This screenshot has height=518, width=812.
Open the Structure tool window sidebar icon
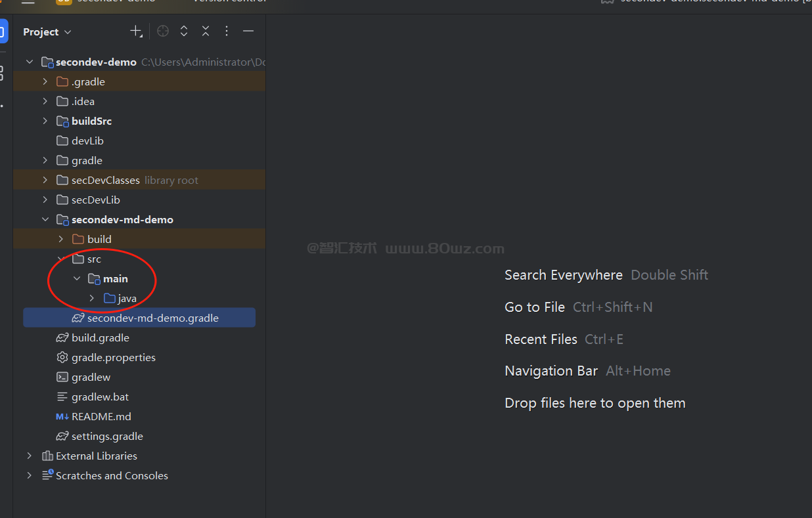(x=3, y=73)
